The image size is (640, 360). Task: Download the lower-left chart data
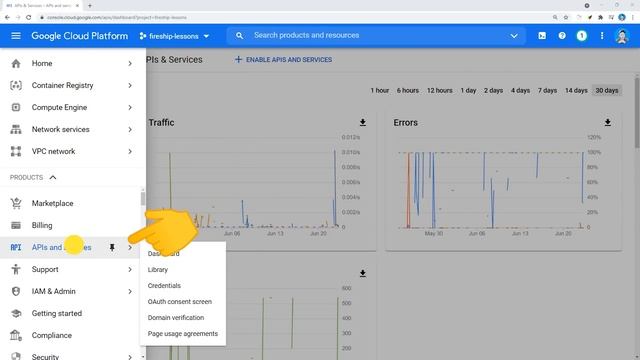(362, 273)
